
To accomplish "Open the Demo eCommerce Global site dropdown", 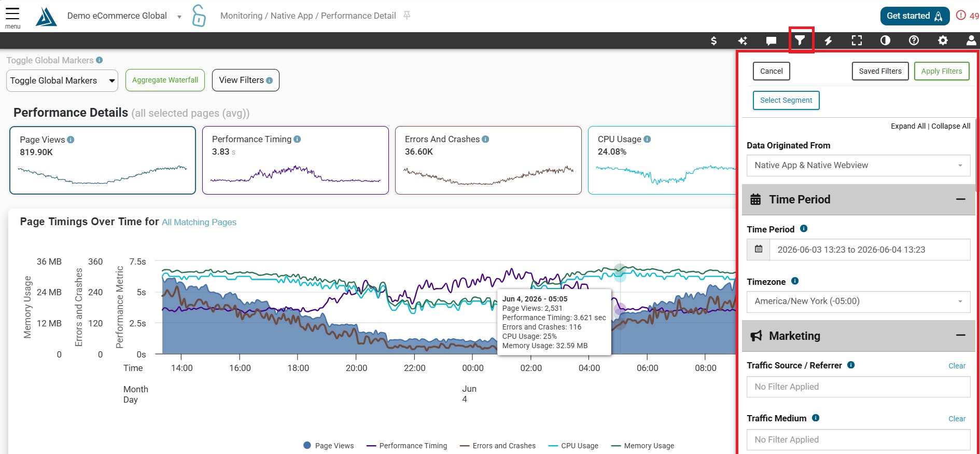I will pos(124,16).
